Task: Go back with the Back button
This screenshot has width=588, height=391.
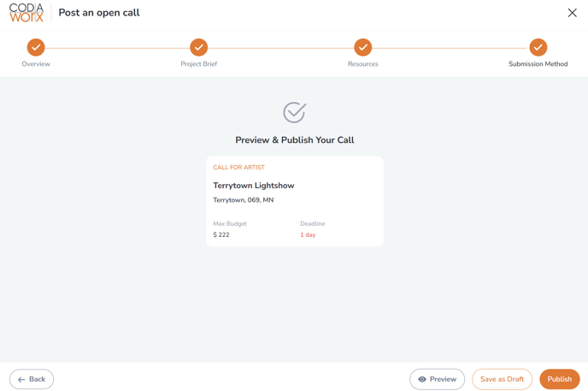Action: [x=32, y=379]
